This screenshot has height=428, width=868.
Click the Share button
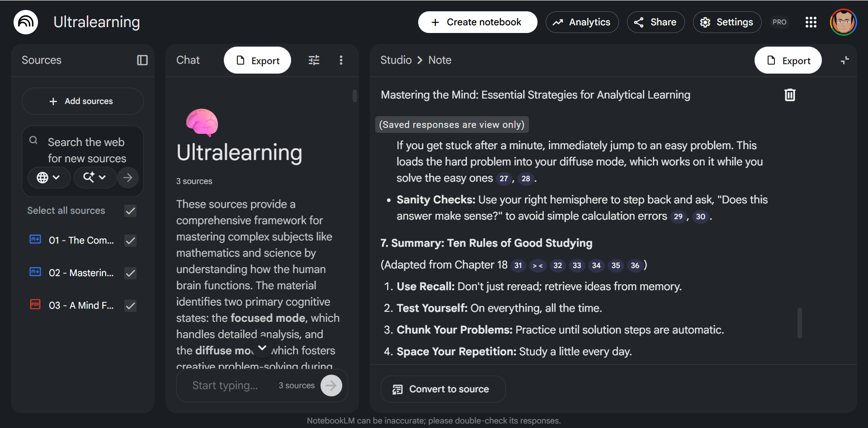[x=656, y=22]
